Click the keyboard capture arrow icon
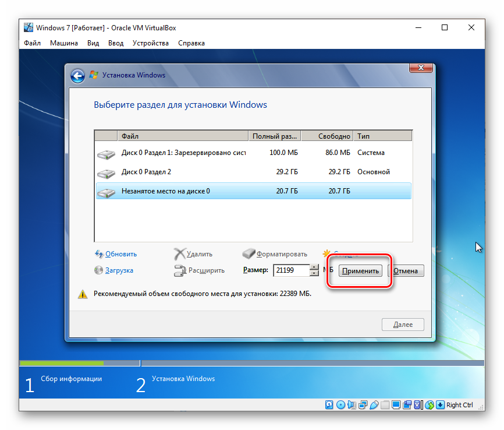 [x=441, y=404]
